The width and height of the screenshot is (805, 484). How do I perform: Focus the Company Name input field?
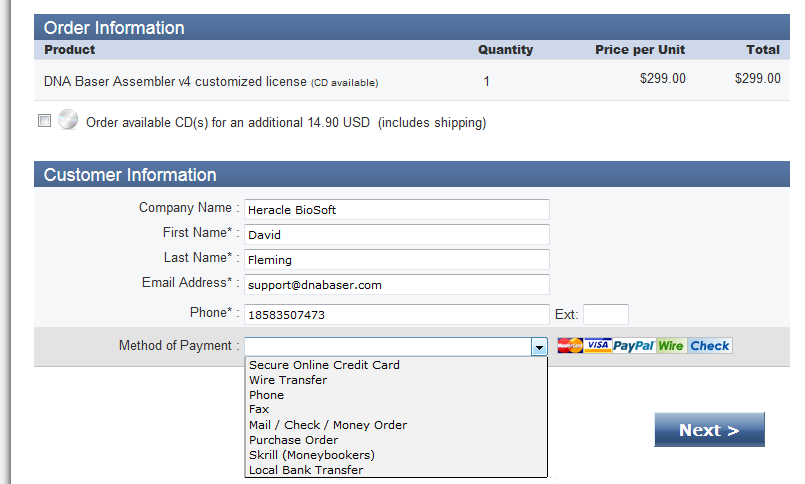click(397, 209)
